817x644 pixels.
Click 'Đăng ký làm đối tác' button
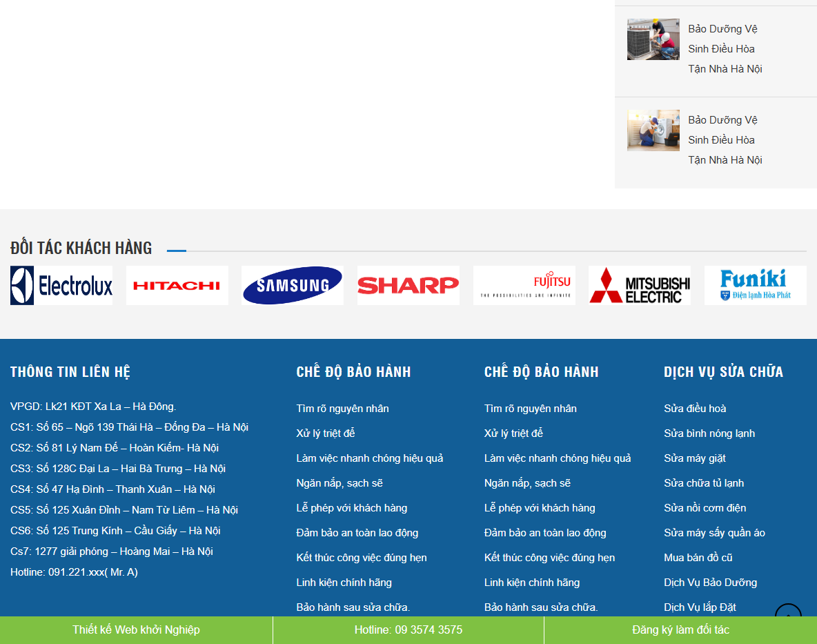pyautogui.click(x=680, y=630)
